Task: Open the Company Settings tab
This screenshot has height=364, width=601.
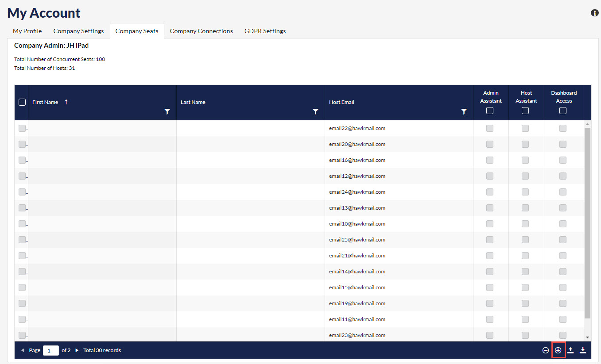Action: 78,31
